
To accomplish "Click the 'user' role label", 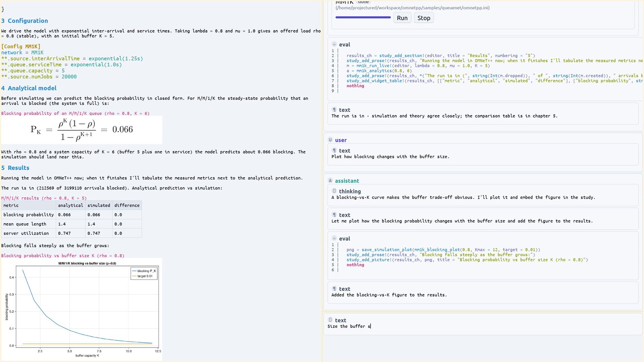I will click(341, 140).
